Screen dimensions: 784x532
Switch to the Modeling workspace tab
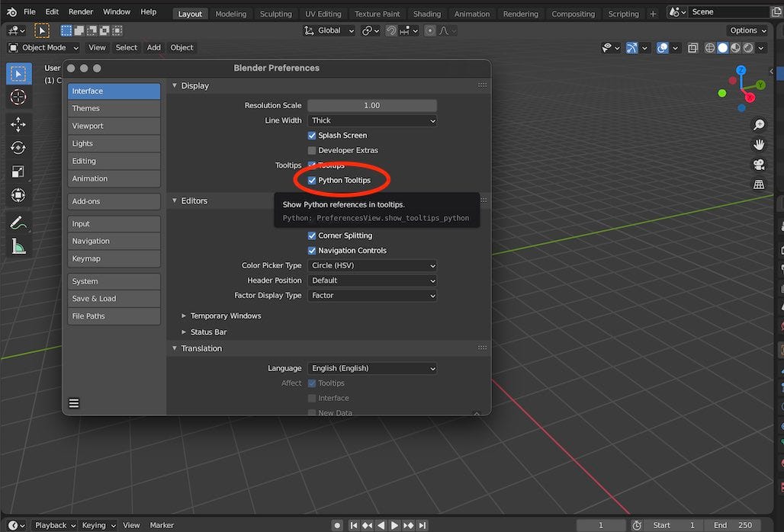231,13
